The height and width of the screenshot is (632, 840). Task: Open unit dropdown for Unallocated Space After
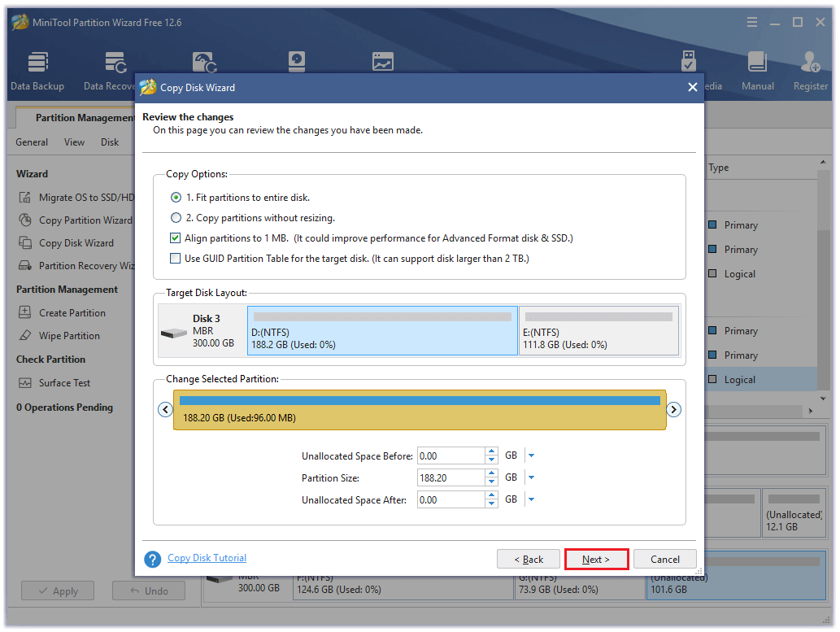pyautogui.click(x=532, y=499)
